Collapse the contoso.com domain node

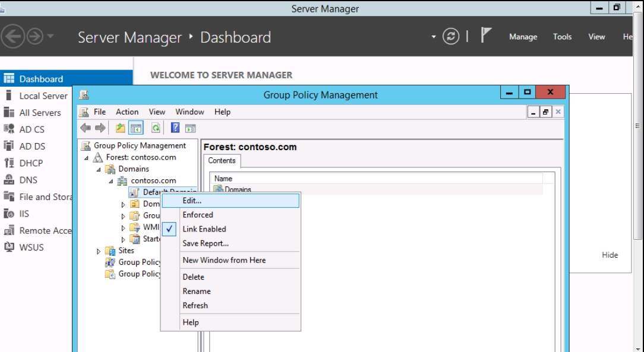click(x=111, y=181)
